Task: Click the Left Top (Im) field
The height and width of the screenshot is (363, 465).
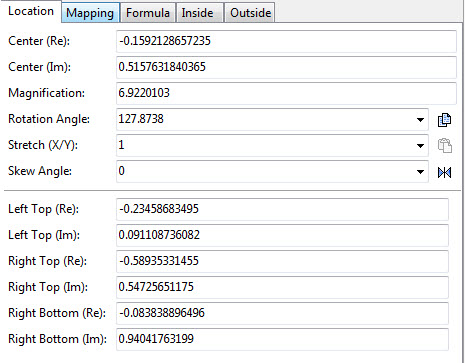Action: [282, 235]
